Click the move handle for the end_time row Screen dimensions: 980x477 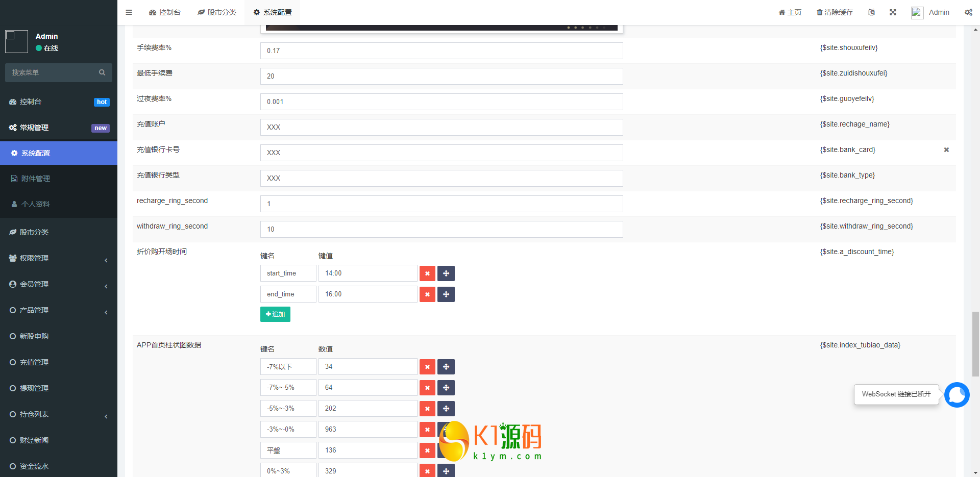point(446,294)
